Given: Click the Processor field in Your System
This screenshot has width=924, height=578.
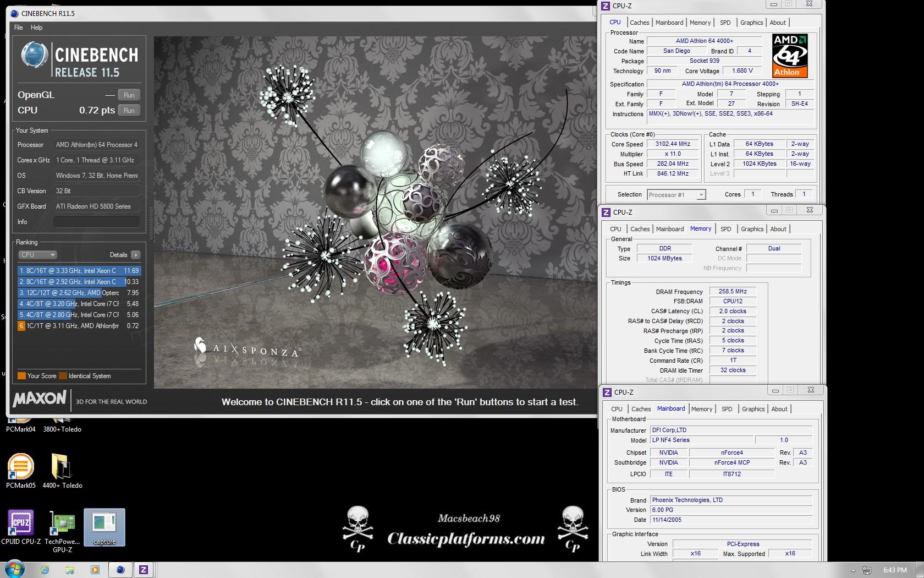Looking at the screenshot, I should pos(96,145).
